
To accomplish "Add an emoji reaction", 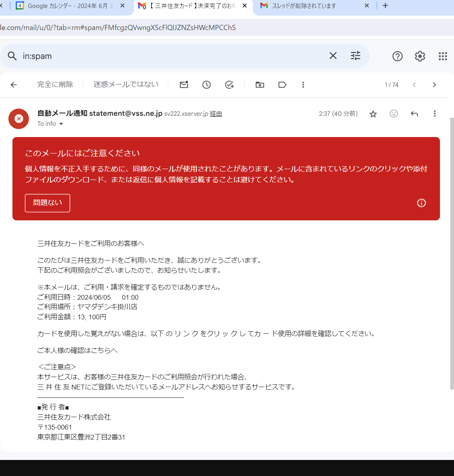I will (x=394, y=113).
